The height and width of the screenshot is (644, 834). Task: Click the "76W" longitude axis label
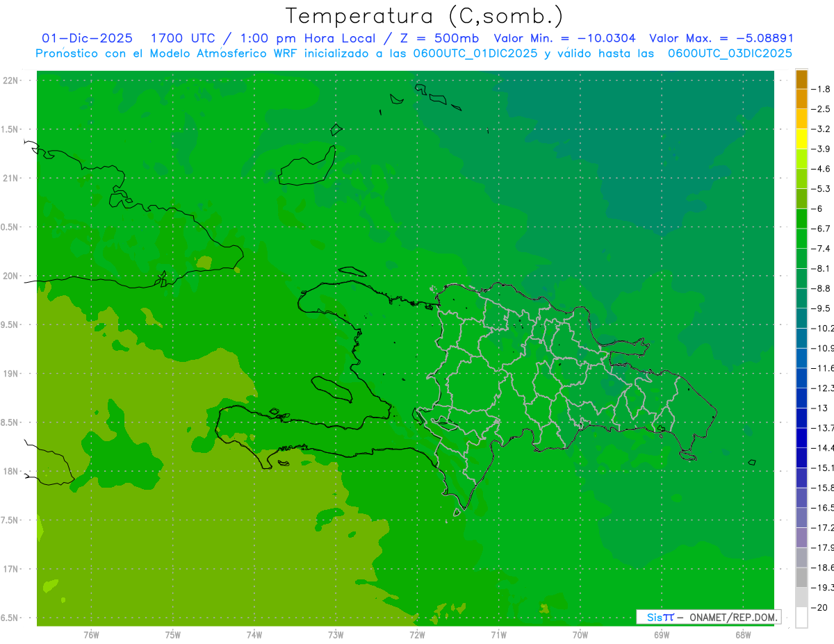click(91, 635)
